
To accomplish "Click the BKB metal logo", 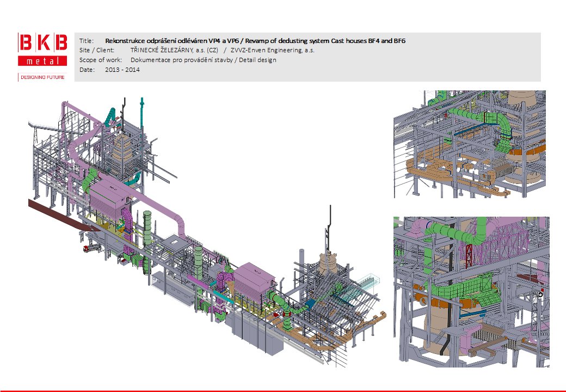I will click(x=42, y=51).
